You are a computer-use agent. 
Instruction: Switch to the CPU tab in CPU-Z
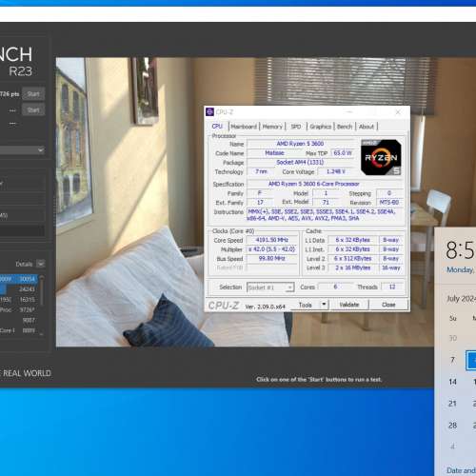(x=217, y=127)
